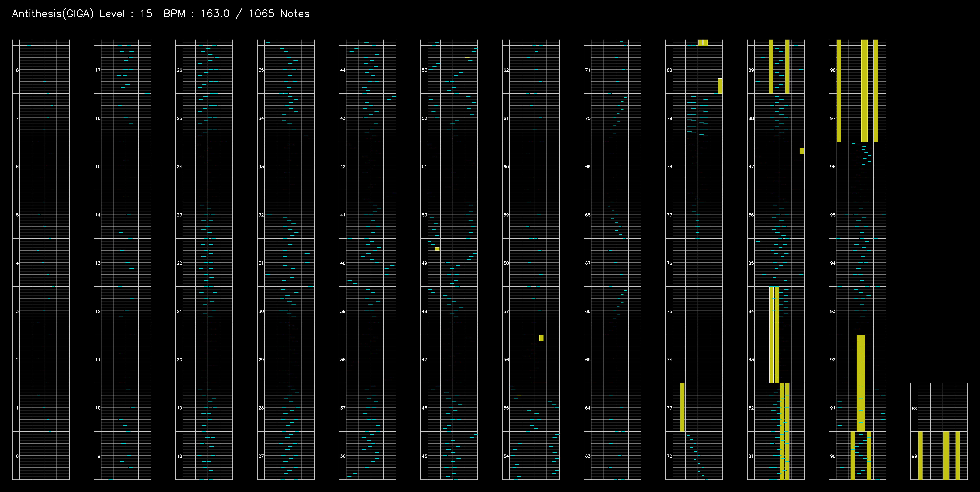
Task: Select measure number 72 label
Action: point(670,456)
